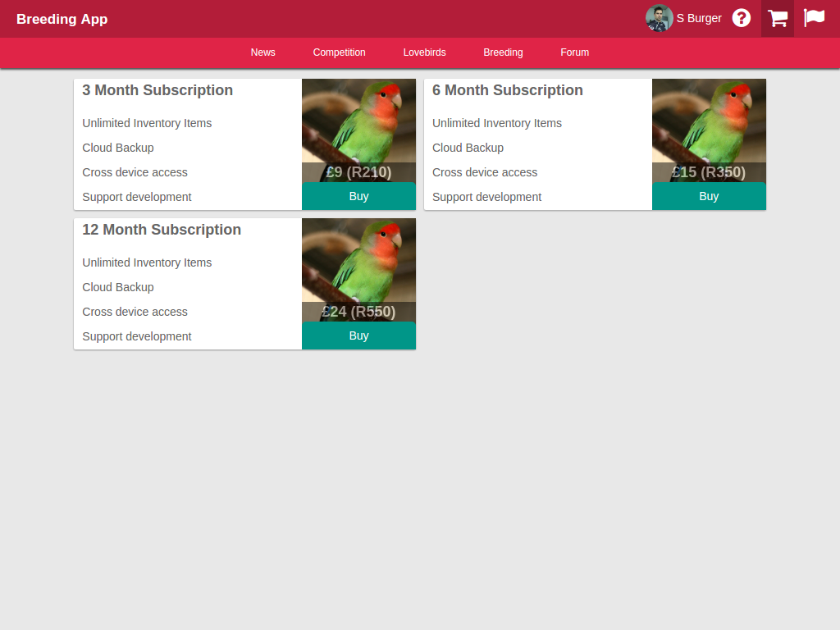Open the Breeding menu item
This screenshot has width=840, height=630.
tap(503, 52)
